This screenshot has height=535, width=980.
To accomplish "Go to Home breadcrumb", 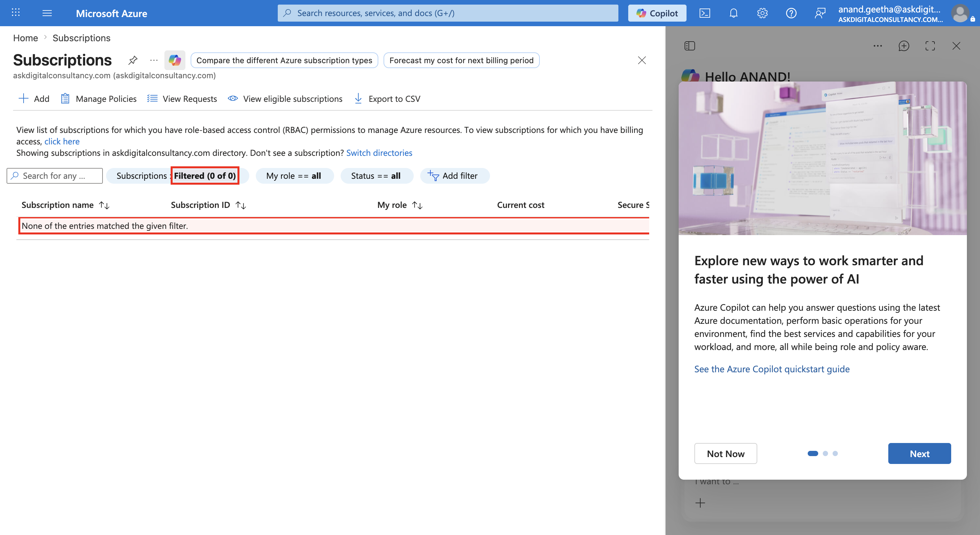I will click(26, 38).
